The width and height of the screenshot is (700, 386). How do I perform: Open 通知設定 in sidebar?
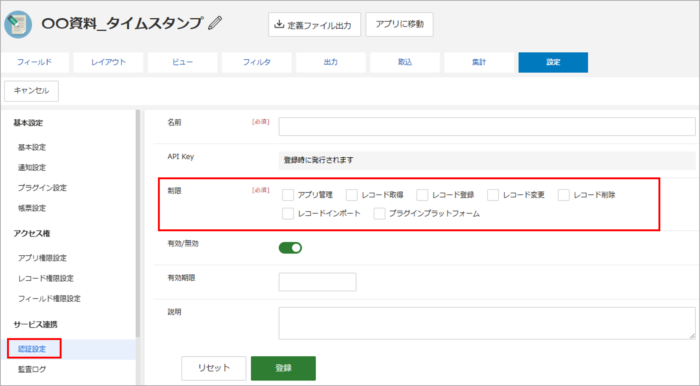(32, 167)
